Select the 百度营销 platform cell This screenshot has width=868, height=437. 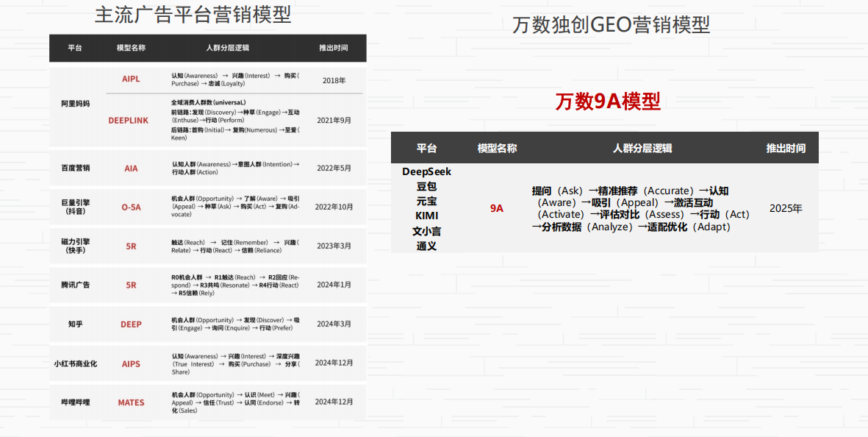point(75,168)
